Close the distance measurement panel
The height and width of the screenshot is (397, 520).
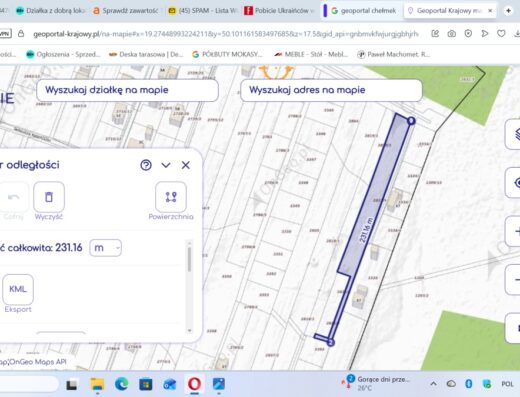[x=186, y=165]
